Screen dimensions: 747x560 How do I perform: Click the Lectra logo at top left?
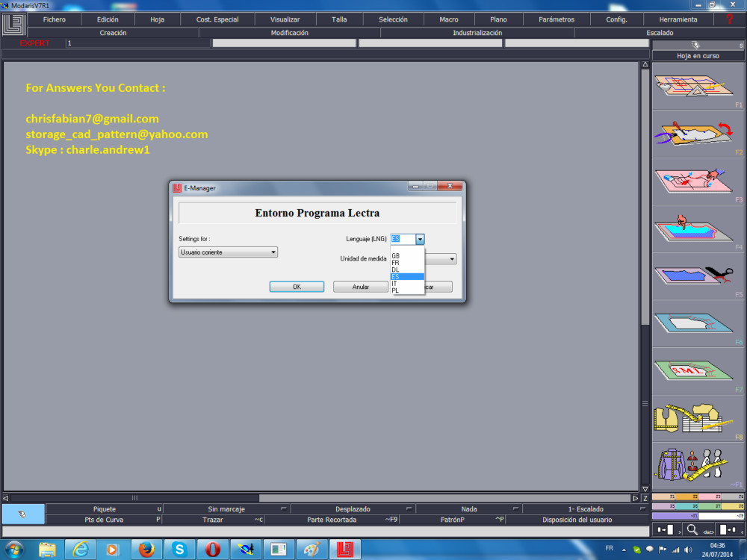(x=13, y=24)
